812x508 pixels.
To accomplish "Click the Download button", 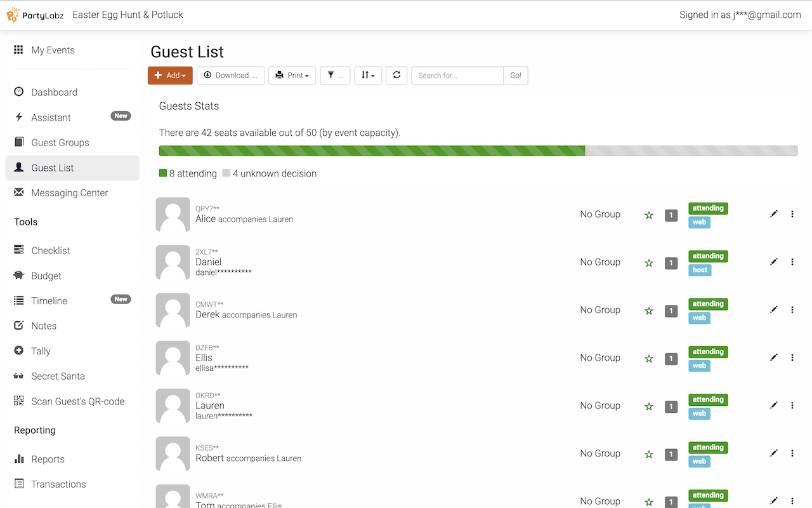I will (230, 76).
